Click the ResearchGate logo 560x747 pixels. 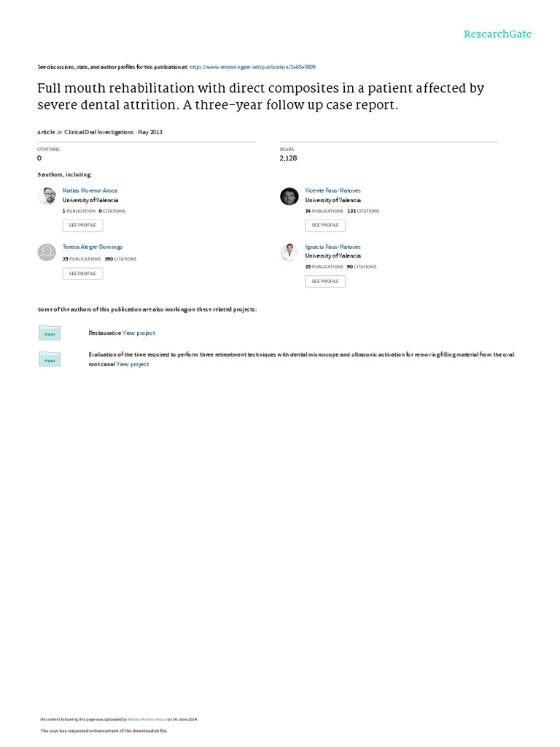pyautogui.click(x=498, y=34)
